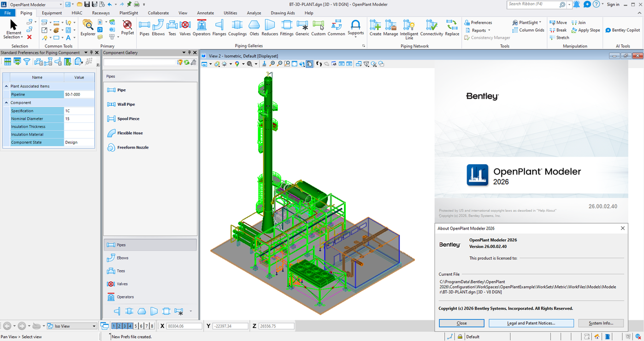Image resolution: width=644 pixels, height=341 pixels.
Task: Open Preferences in Tools group
Action: point(478,23)
